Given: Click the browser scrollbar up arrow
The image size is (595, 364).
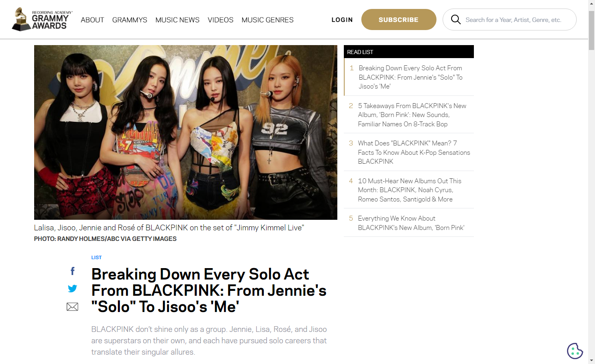Looking at the screenshot, I should (591, 3).
